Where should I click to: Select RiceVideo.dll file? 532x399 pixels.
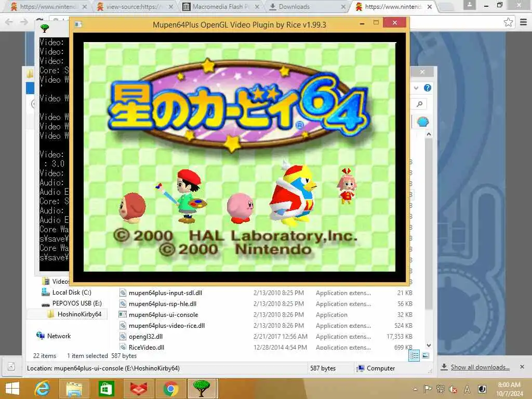(x=146, y=347)
